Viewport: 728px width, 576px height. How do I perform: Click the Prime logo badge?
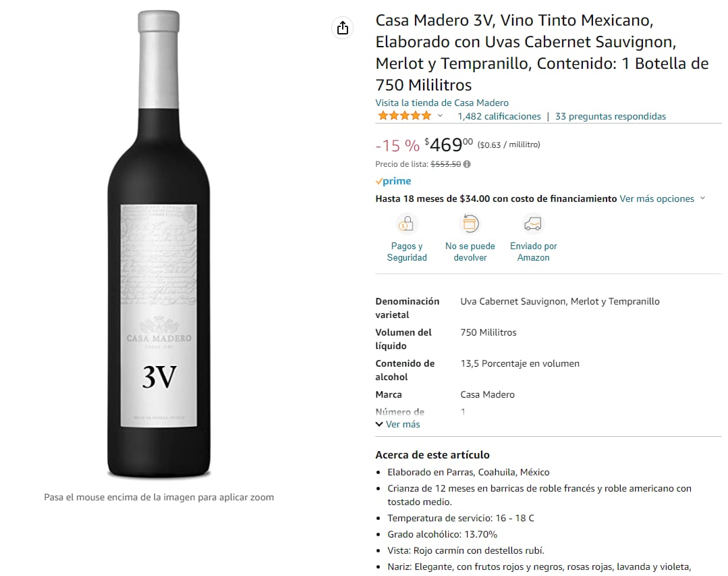tap(393, 181)
